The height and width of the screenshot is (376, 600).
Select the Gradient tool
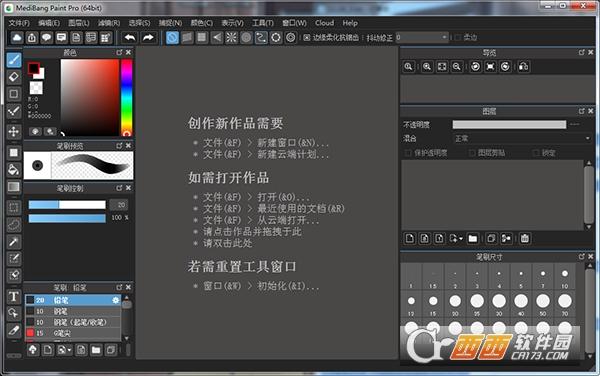14,186
